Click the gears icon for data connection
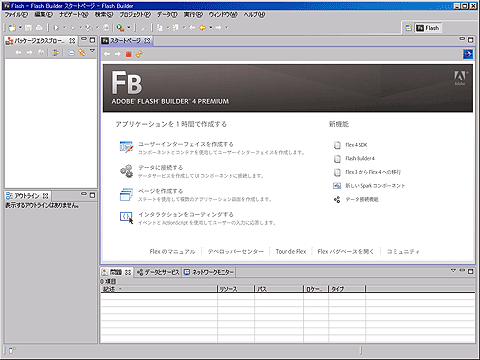Viewport: 480px width, 360px height. [x=126, y=170]
